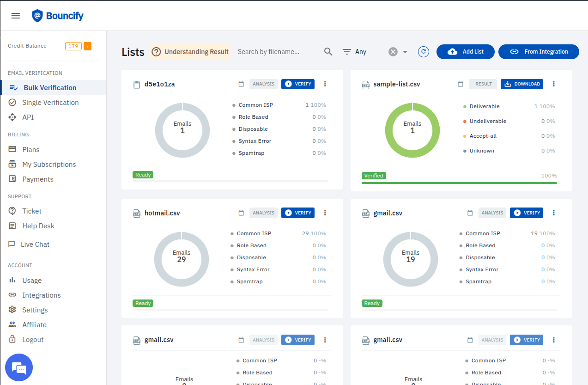588x385 pixels.
Task: Click the Add List button
Action: point(465,52)
